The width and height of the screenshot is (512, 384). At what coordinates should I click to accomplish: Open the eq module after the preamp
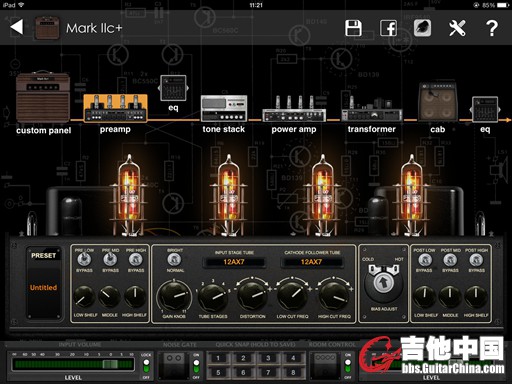coord(173,88)
